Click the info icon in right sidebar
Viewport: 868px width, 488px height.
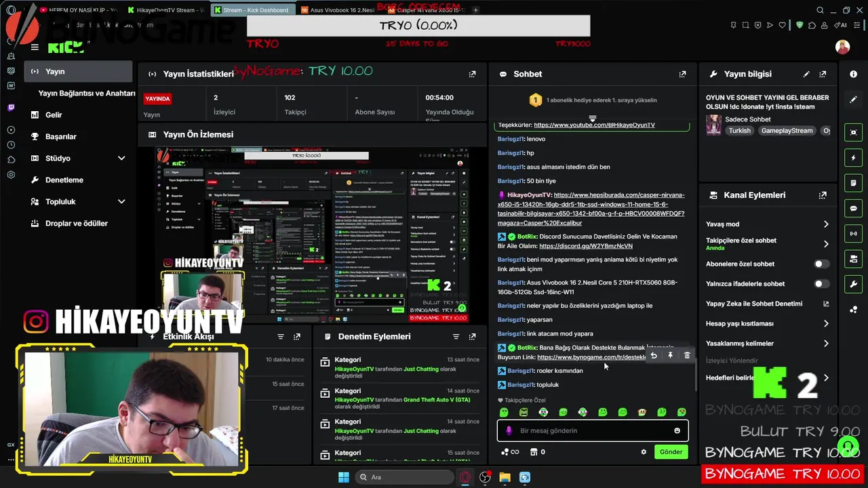pyautogui.click(x=853, y=74)
